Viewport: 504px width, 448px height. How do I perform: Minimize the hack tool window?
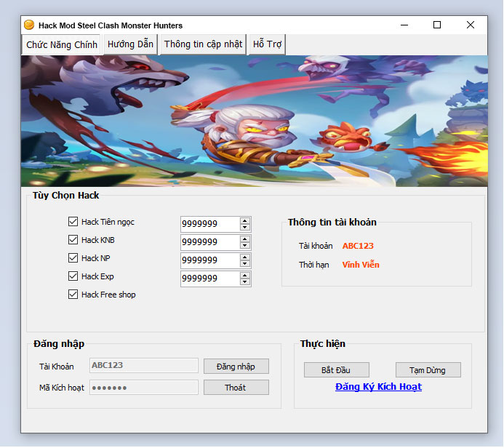click(404, 25)
